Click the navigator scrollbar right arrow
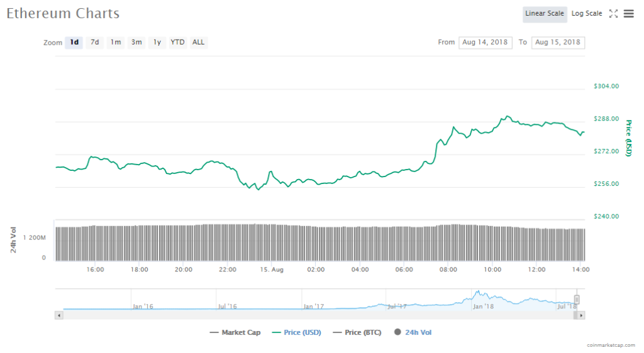The height and width of the screenshot is (353, 644). [581, 315]
